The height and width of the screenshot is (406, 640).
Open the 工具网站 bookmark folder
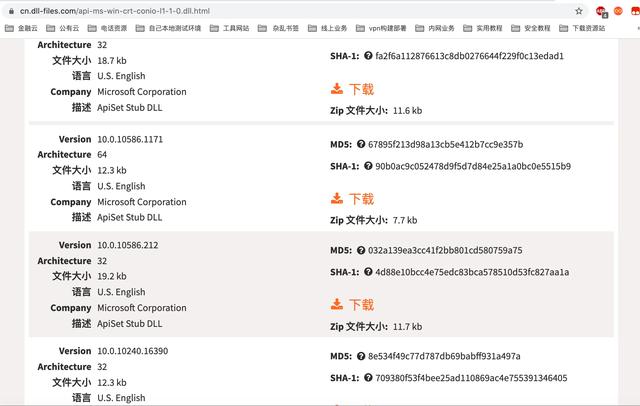coord(230,28)
